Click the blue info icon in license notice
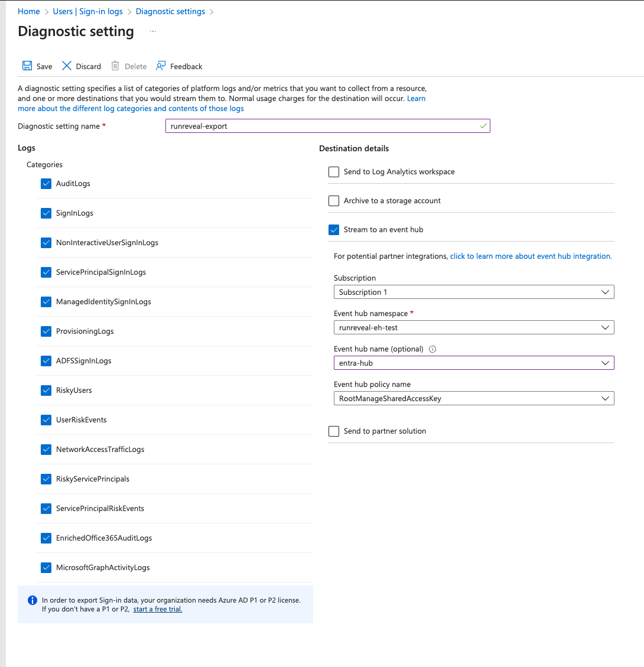This screenshot has height=667, width=644. tap(32, 600)
